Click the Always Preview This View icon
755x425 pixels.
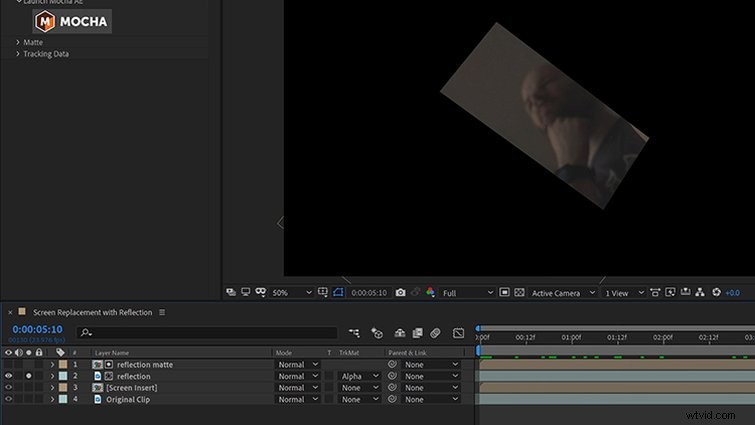(x=231, y=292)
